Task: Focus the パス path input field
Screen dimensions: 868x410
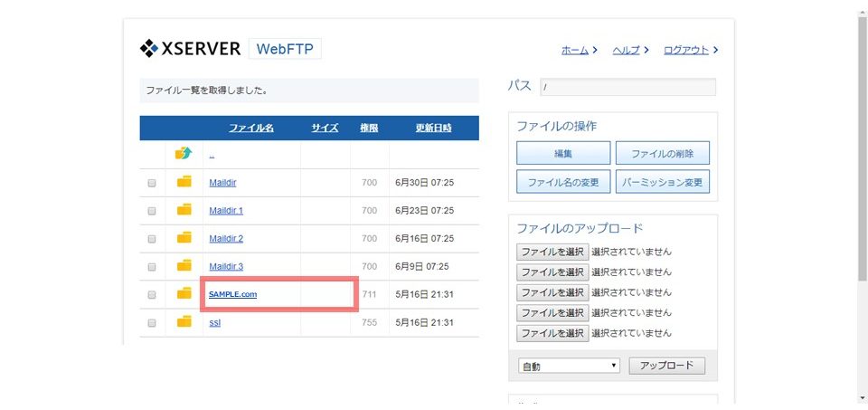Action: click(627, 87)
